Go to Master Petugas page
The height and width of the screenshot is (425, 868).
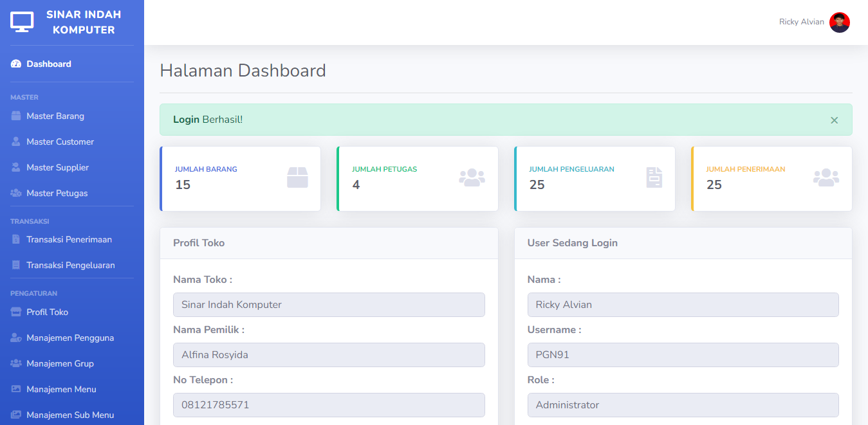[57, 194]
